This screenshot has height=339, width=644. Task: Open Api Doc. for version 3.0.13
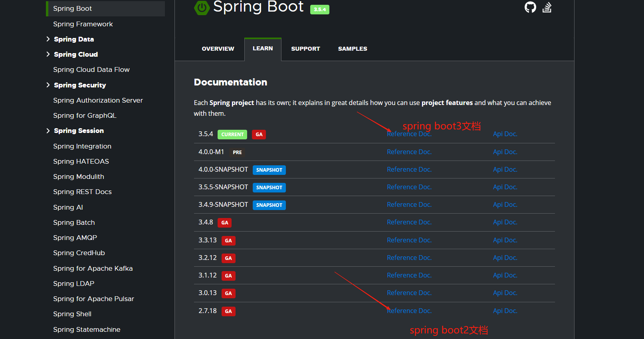coord(505,293)
